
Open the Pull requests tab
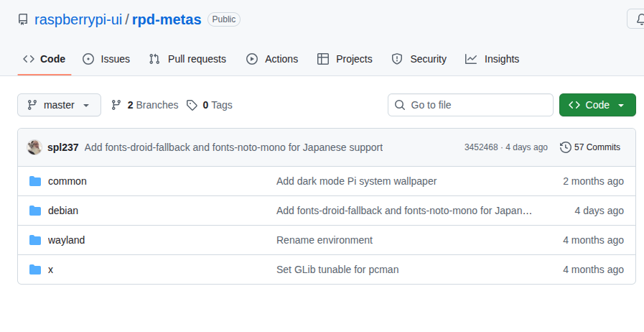(187, 59)
